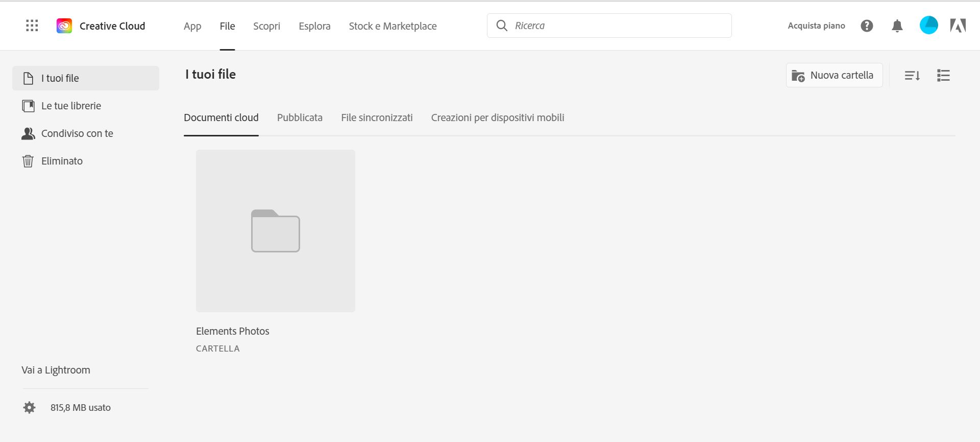The image size is (980, 442).
Task: Click the Creative Cloud rainbow logo
Action: coord(64,26)
